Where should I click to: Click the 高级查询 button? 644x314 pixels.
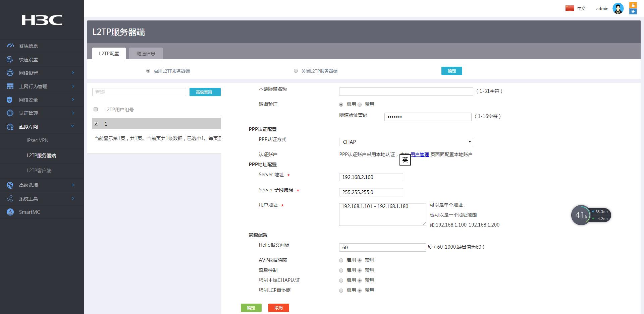click(x=205, y=92)
